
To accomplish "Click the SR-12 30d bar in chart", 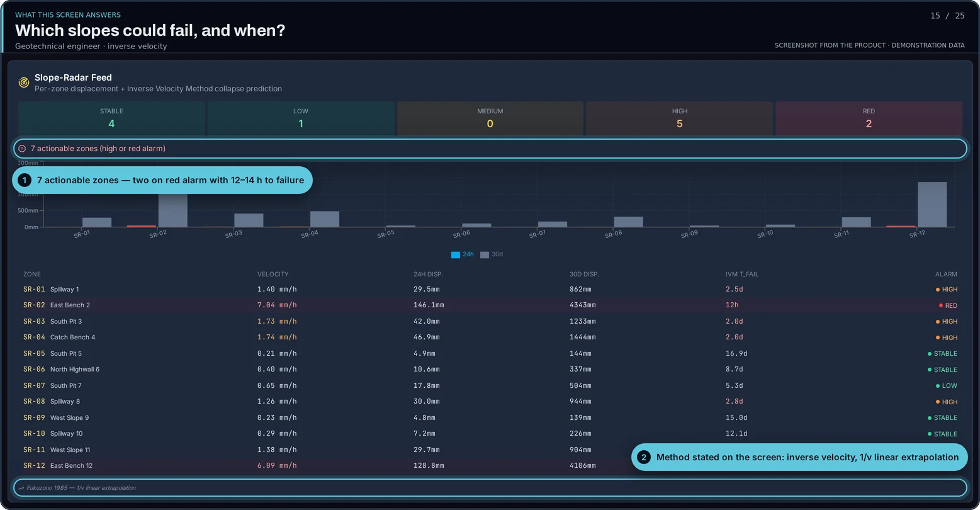I will coord(932,205).
